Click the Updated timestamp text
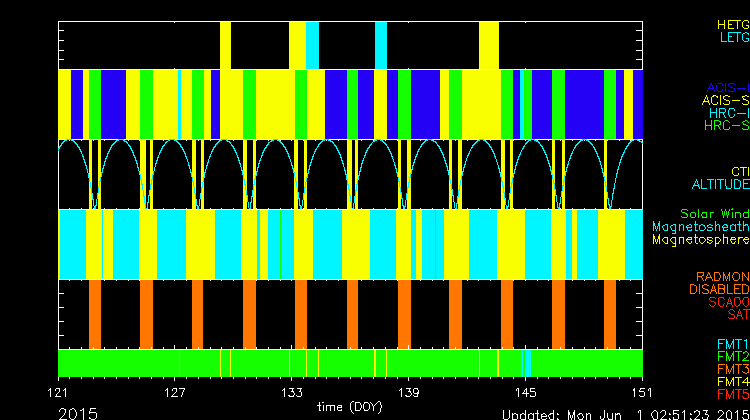 625,413
